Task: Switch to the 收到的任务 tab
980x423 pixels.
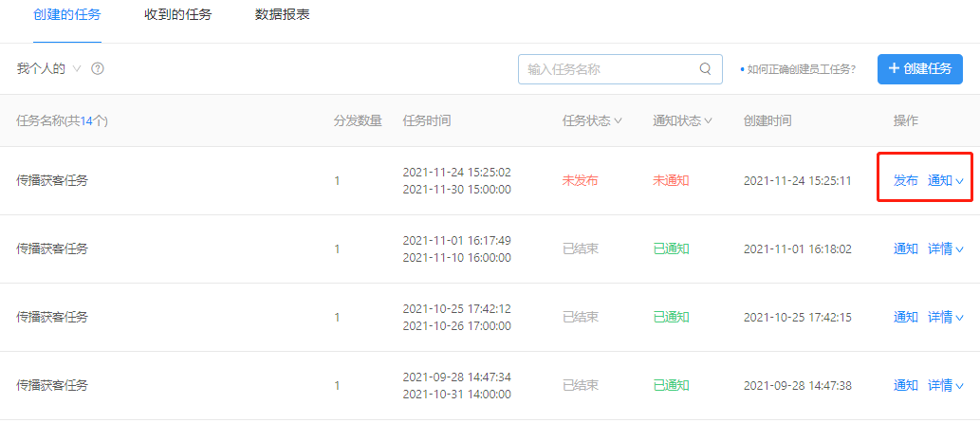Action: coord(178,15)
